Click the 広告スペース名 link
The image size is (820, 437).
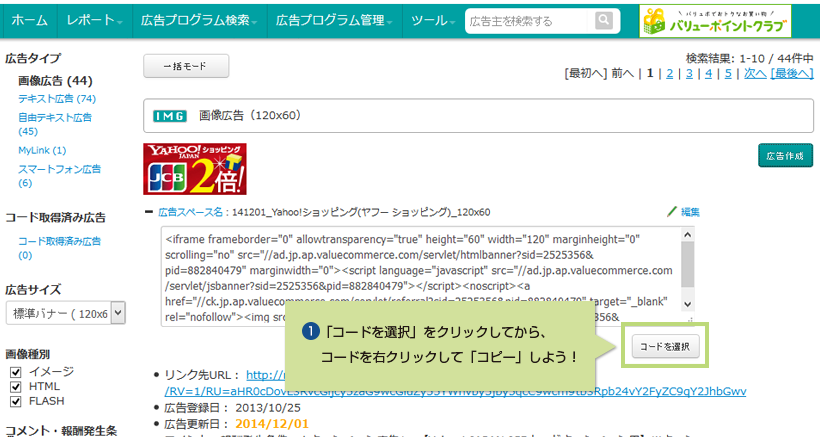click(190, 212)
